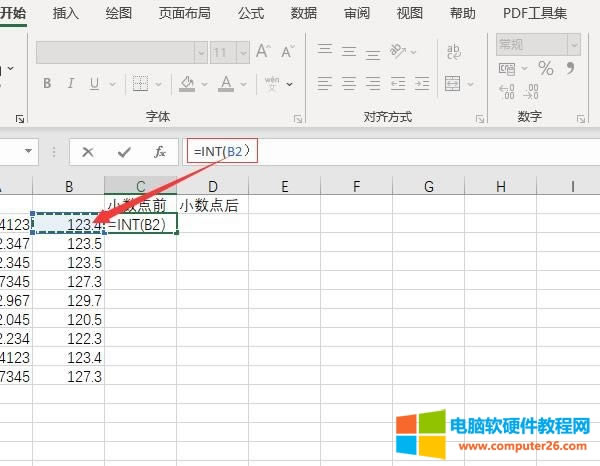Open the 数据 ribbon tab
Viewport: 600px width, 466px height.
pos(303,13)
